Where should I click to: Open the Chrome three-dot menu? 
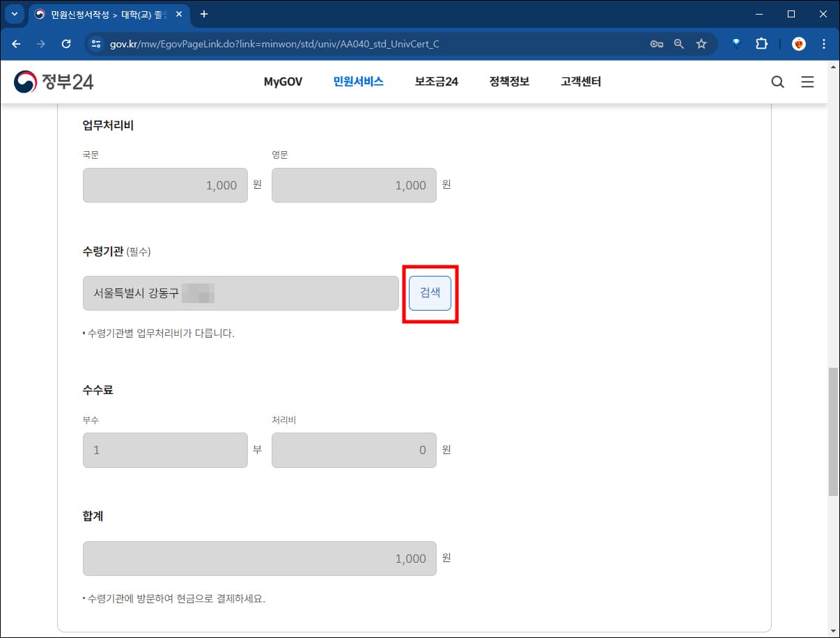[x=825, y=43]
